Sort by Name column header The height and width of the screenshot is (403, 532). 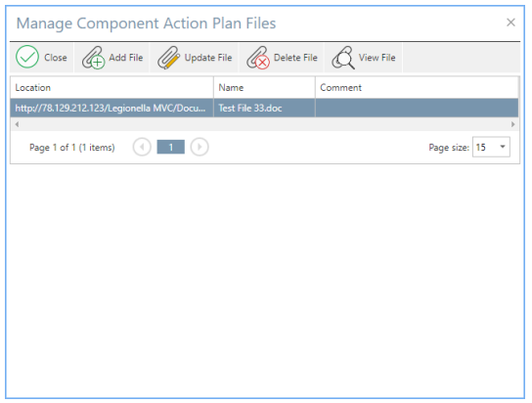coord(265,87)
